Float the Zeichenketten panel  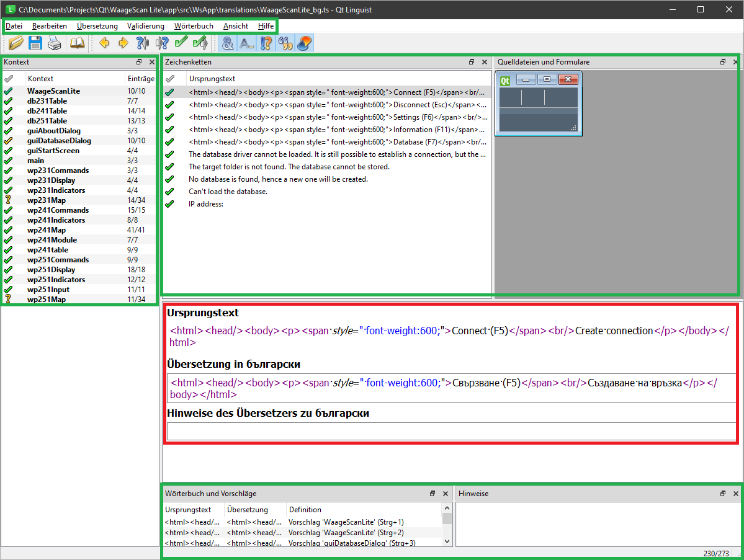pyautogui.click(x=472, y=61)
